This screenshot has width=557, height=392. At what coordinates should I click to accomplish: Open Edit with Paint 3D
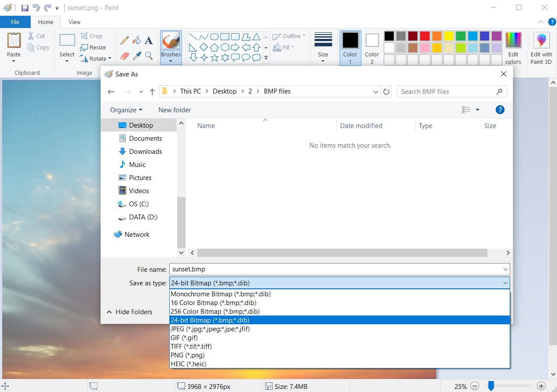[x=541, y=48]
